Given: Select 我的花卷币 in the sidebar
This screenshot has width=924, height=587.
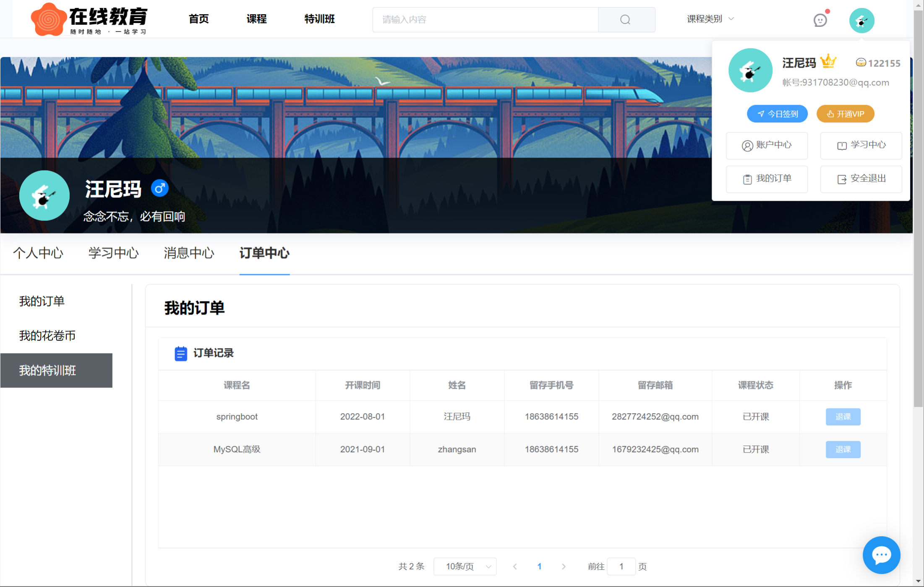Looking at the screenshot, I should pos(47,335).
